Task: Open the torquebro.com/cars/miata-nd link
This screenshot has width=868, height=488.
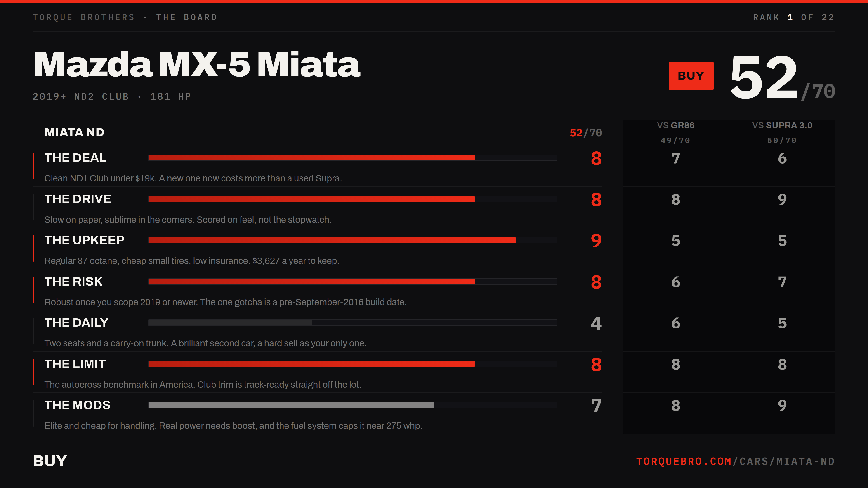Action: [x=735, y=461]
